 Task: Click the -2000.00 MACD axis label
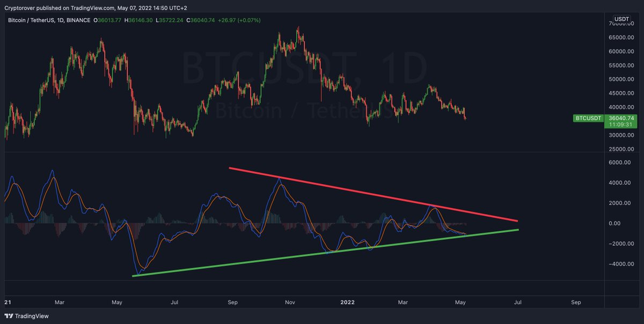[621, 244]
